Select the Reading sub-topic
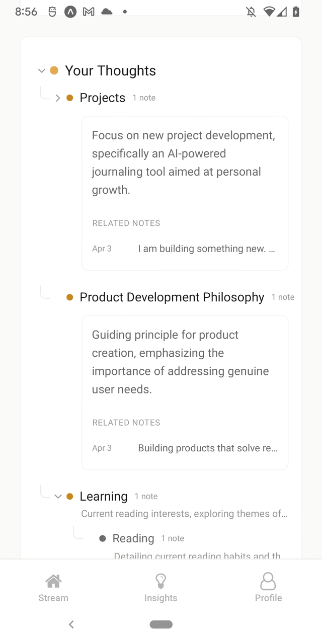 coord(133,538)
